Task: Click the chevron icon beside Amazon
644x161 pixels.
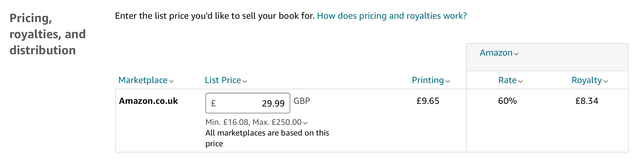Action: click(517, 54)
